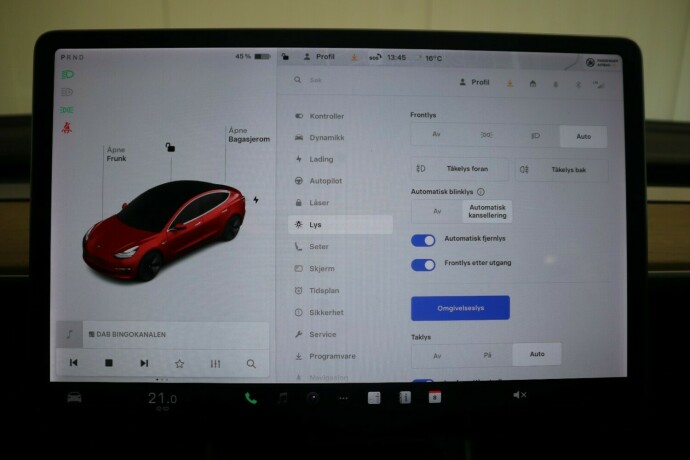Viewport: 690px width, 460px height.
Task: Open the Autopilot settings menu
Action: [319, 181]
